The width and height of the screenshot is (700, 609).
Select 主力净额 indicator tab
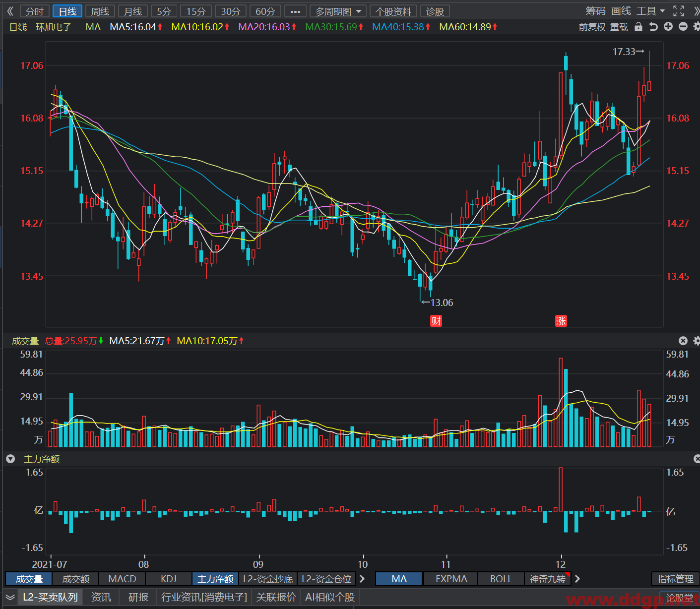215,579
